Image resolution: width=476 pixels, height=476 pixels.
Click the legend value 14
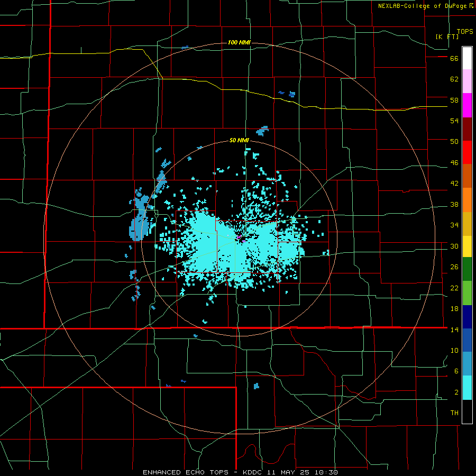click(x=454, y=329)
